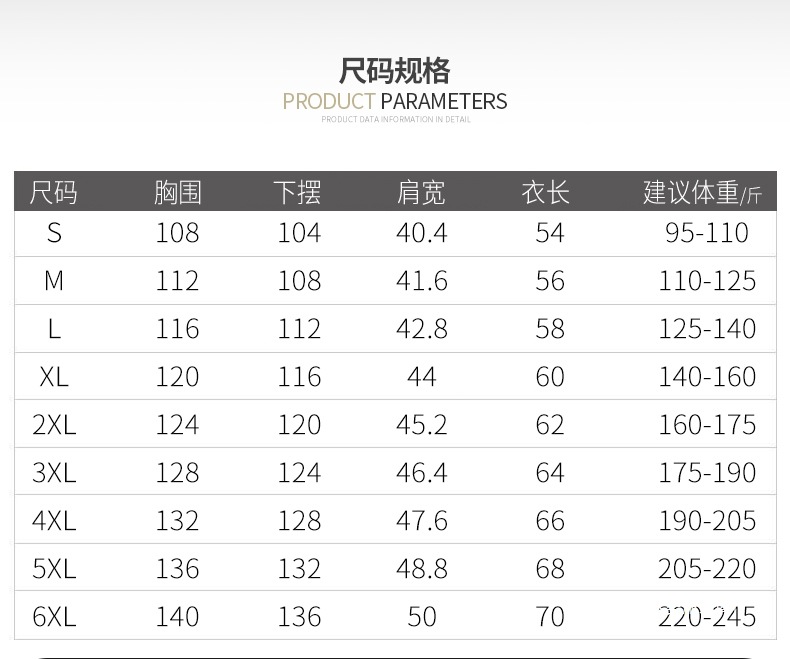Select the 205-220 weight range cell
This screenshot has height=659, width=790.
pos(707,569)
